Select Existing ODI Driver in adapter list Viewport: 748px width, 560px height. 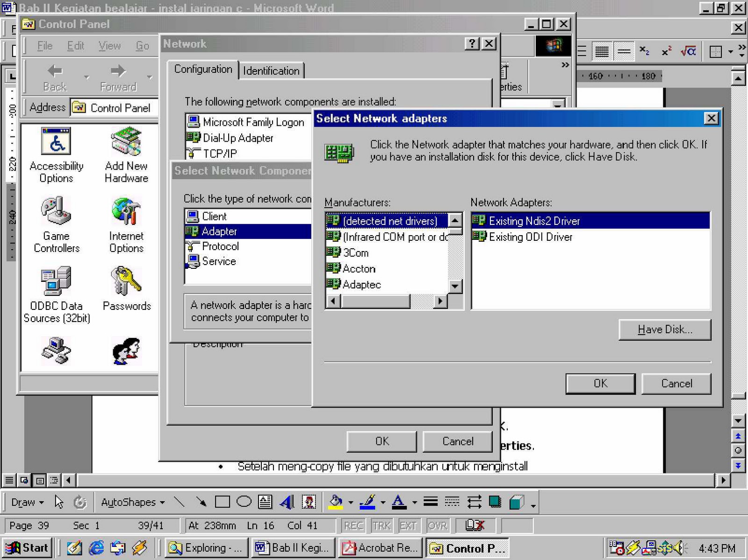pyautogui.click(x=531, y=237)
